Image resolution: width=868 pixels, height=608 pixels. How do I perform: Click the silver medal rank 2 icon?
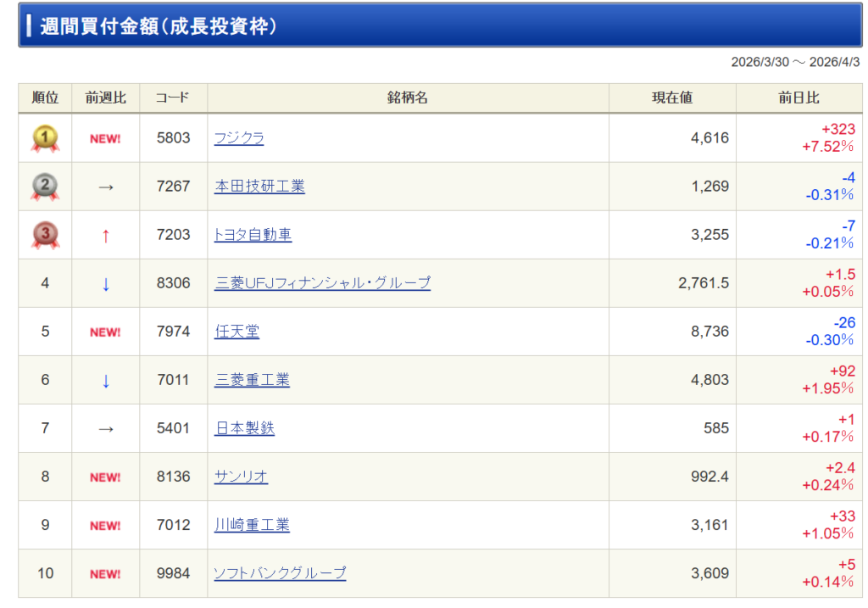[x=45, y=187]
